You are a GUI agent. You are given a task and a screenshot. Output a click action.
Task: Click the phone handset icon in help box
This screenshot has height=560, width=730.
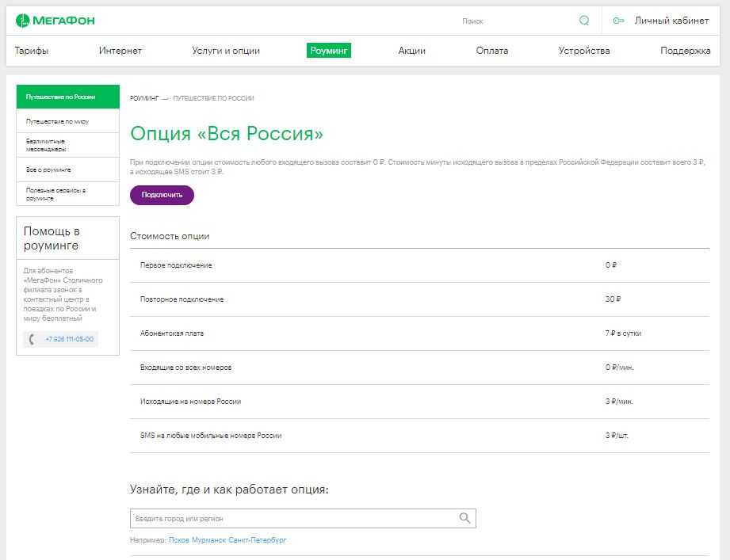point(32,339)
